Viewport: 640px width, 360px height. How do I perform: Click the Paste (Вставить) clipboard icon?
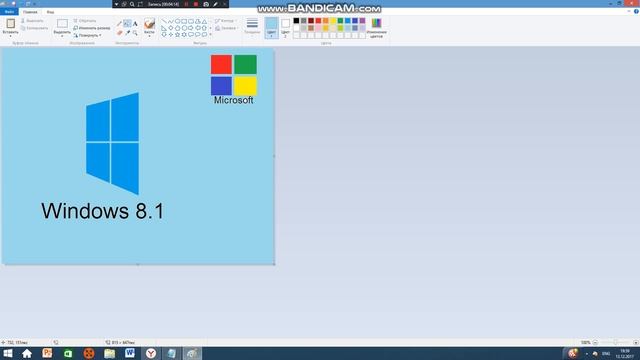pos(11,23)
